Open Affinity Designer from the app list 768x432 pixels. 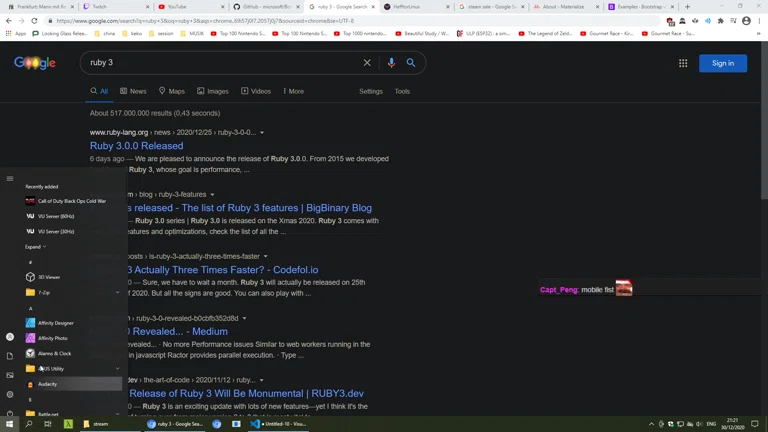click(56, 323)
